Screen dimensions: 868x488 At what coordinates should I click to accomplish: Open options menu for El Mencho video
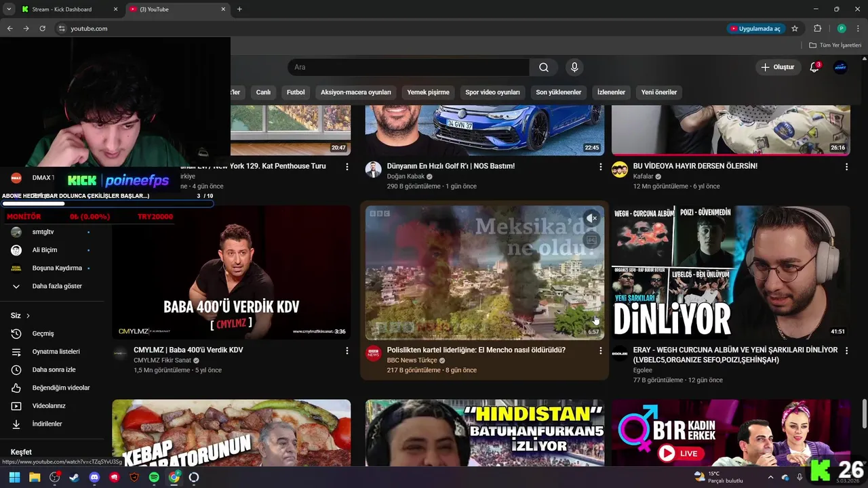point(600,351)
